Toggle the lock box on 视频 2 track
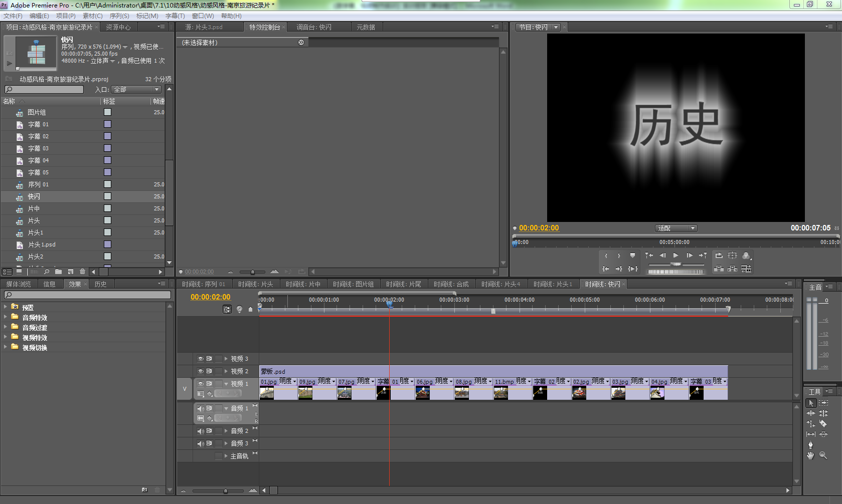The image size is (842, 504). [218, 371]
